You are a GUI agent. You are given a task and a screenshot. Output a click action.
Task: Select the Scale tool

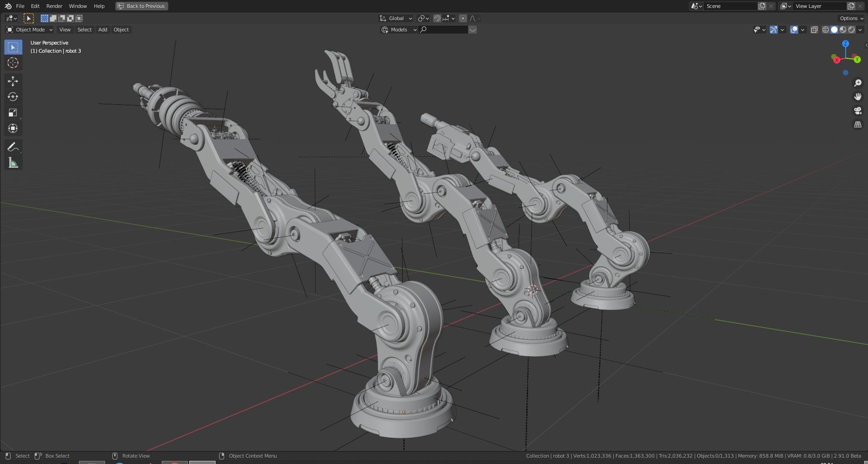tap(13, 113)
